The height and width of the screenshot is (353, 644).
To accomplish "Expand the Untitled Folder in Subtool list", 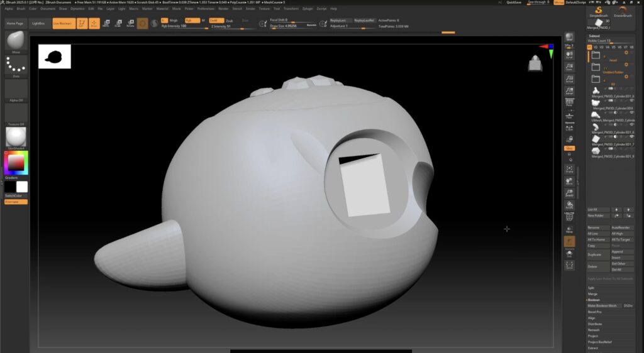I will coord(596,67).
